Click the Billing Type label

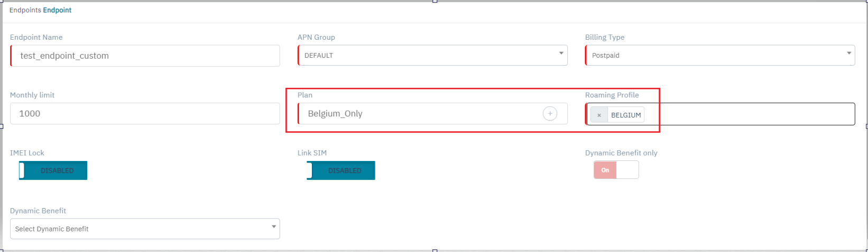605,38
